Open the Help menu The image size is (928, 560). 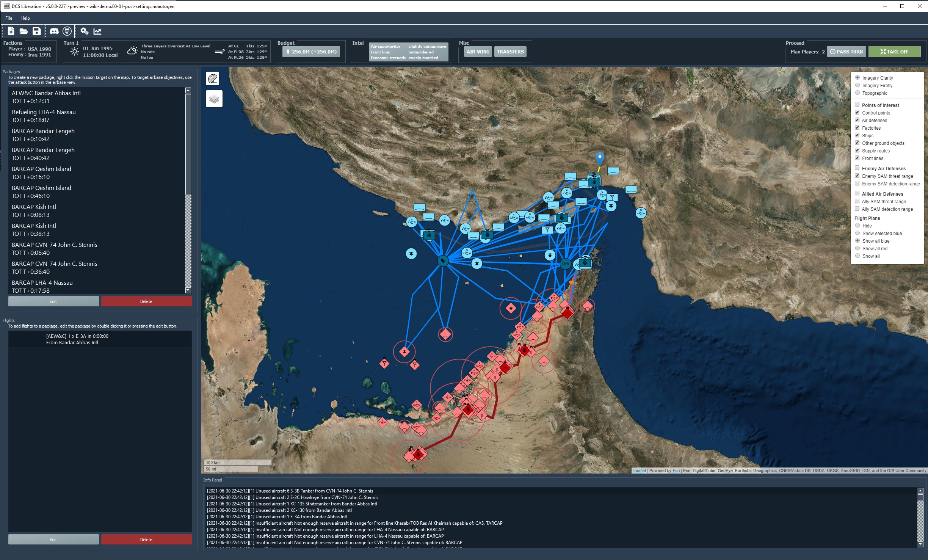click(x=25, y=18)
